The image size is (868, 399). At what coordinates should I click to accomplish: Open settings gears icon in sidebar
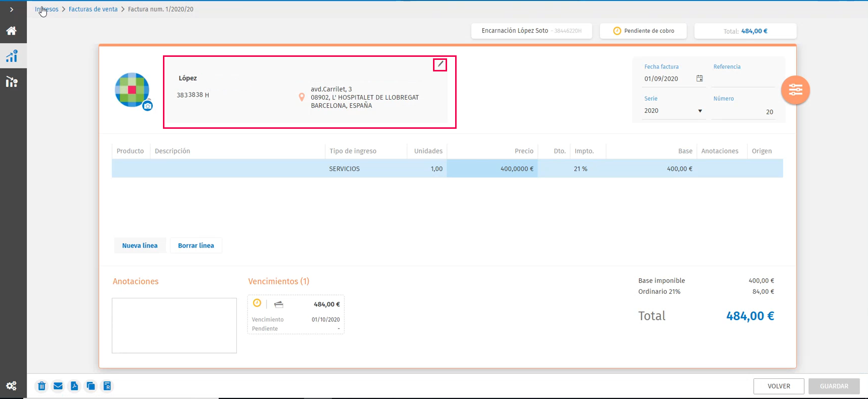tap(12, 386)
